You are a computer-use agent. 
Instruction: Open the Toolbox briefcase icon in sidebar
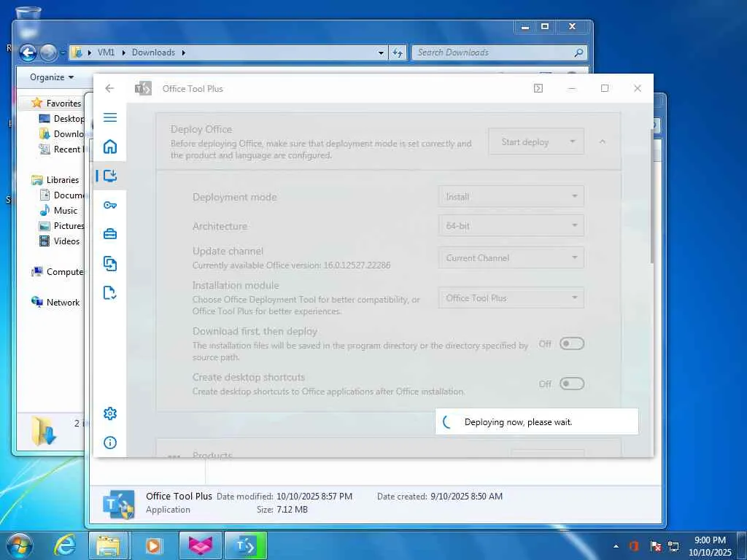[110, 234]
